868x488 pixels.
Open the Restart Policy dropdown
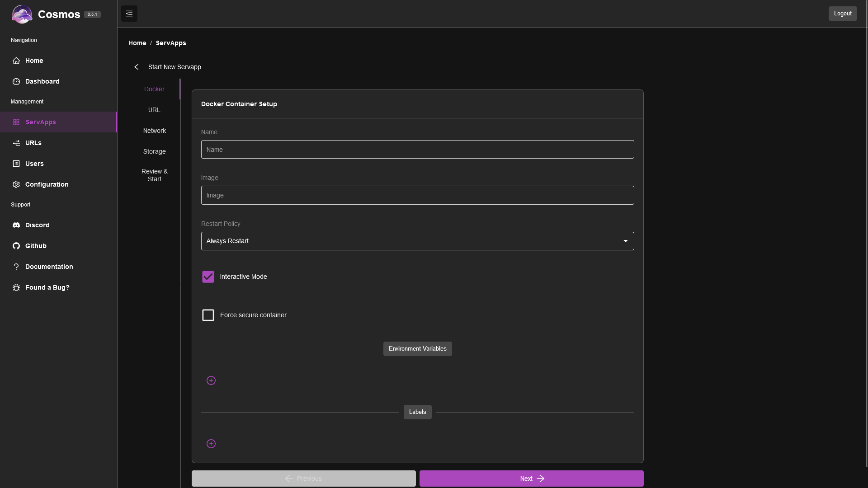pyautogui.click(x=417, y=241)
